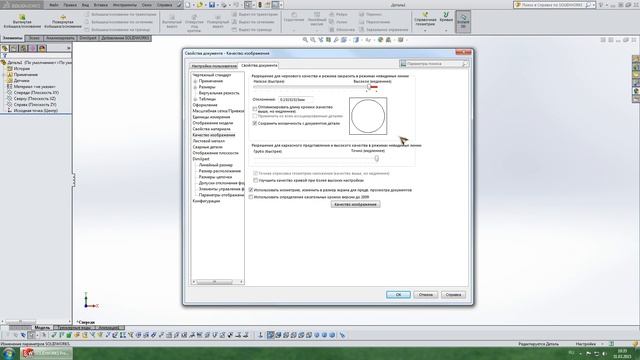This screenshot has height=360, width=640.
Task: Click the Кривые curves icon
Action: pos(446,15)
